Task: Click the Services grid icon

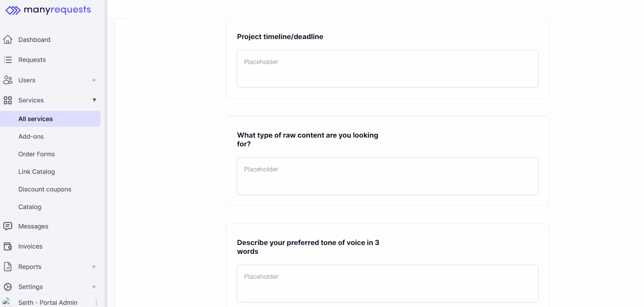Action: (x=8, y=100)
